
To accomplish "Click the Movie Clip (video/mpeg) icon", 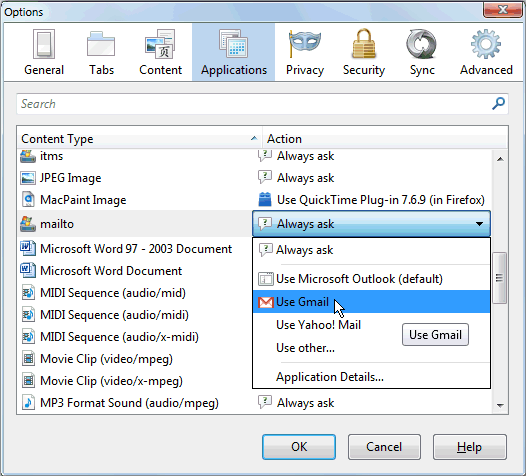I will pos(29,359).
